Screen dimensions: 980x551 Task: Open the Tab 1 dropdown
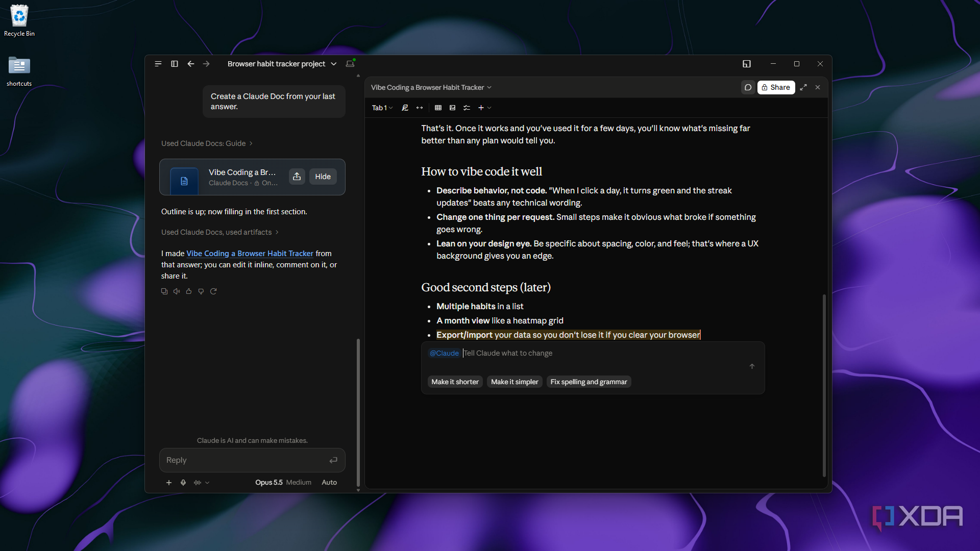(382, 108)
